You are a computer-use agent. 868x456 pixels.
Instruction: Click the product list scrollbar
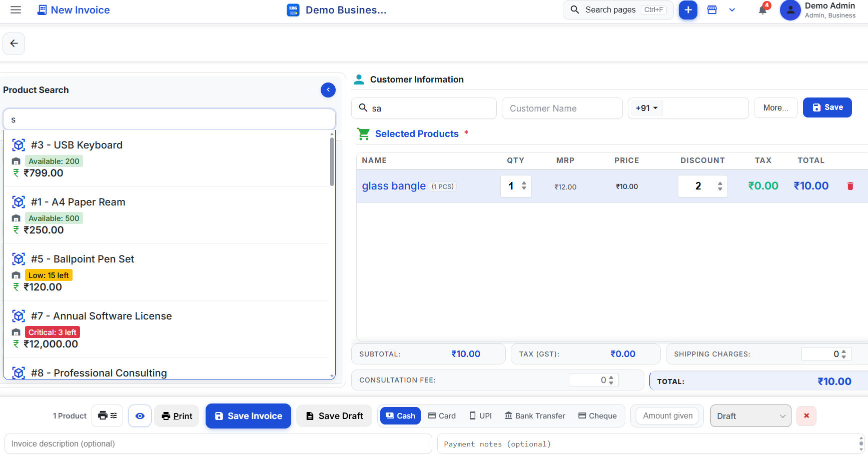(x=332, y=161)
